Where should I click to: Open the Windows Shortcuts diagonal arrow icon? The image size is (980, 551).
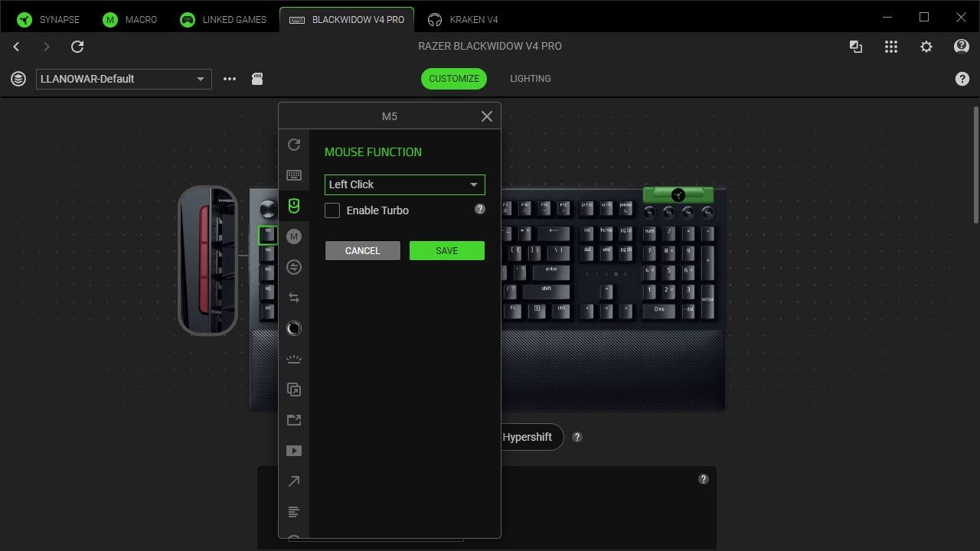[x=294, y=481]
